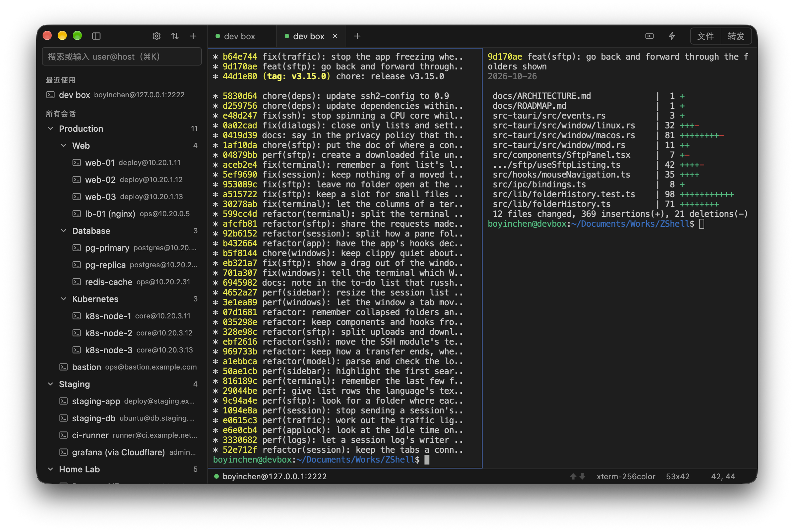Click xterm-256color in status bar
The height and width of the screenshot is (532, 794).
[x=626, y=476]
